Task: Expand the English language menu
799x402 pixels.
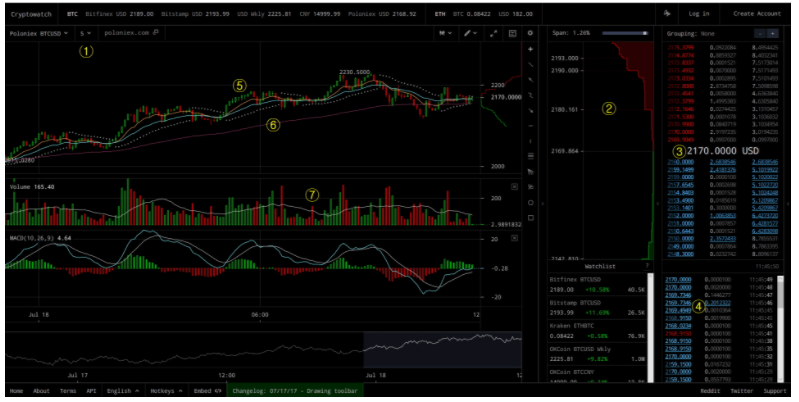Action: click(122, 391)
